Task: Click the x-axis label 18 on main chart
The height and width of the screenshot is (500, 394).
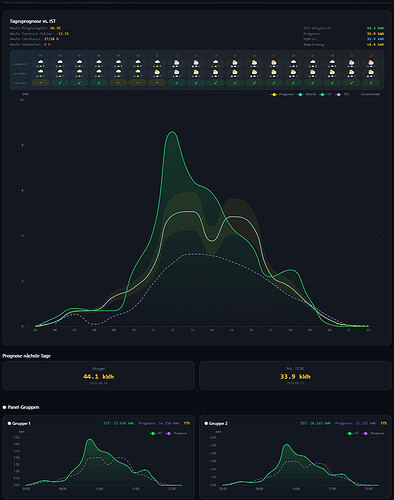Action: (290, 330)
